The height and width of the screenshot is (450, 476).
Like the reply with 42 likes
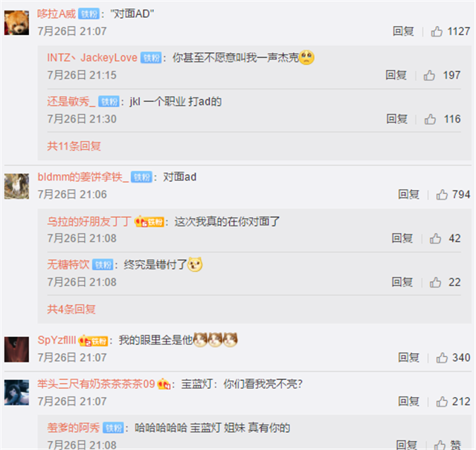[435, 238]
